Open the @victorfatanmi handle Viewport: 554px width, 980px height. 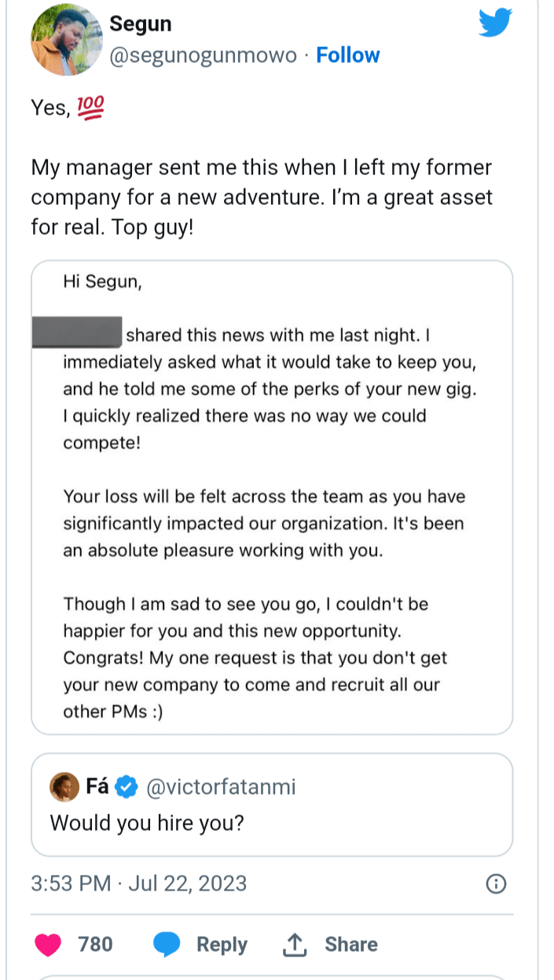coord(221,787)
